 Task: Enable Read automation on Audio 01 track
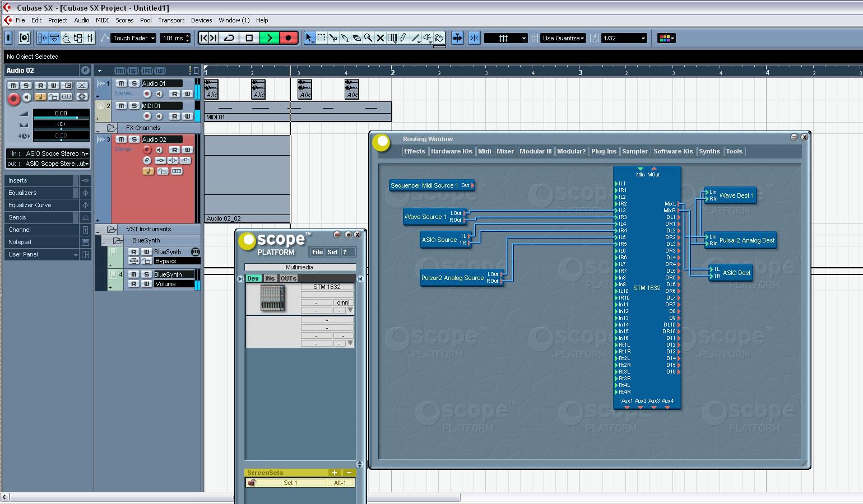[x=175, y=94]
